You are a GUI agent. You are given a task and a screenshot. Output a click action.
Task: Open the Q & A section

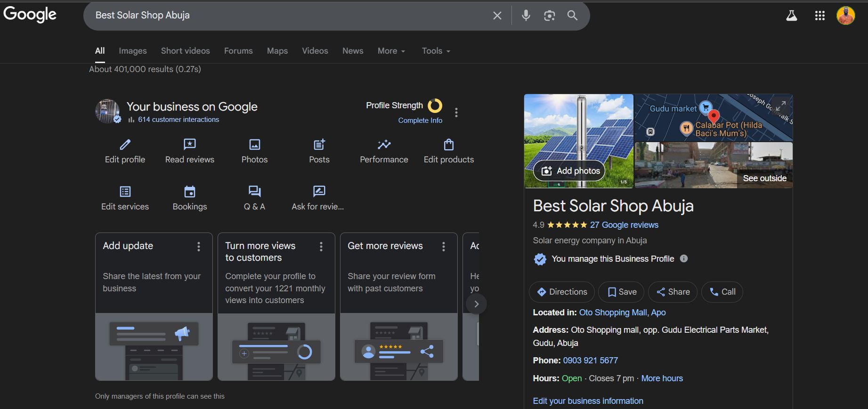tap(254, 199)
